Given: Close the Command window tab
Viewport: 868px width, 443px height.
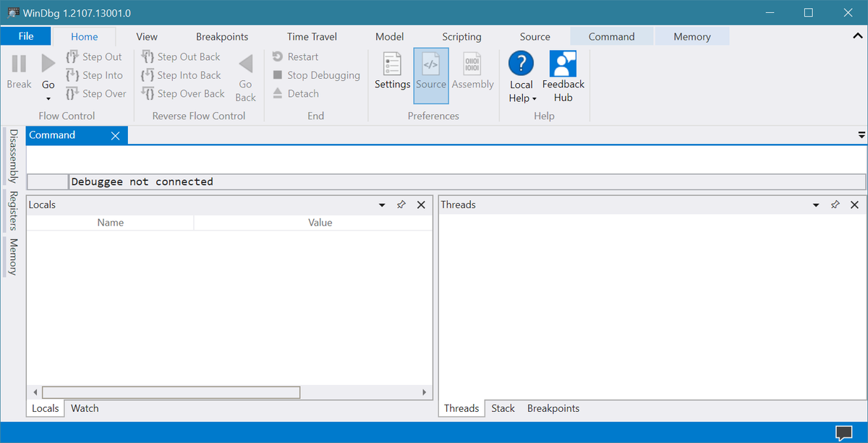Looking at the screenshot, I should click(116, 135).
